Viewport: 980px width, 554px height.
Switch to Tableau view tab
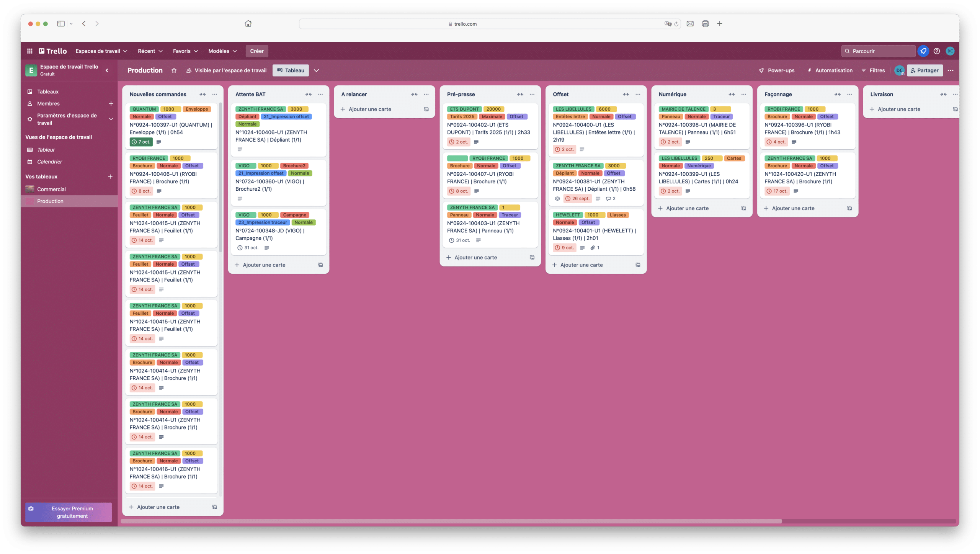pos(291,70)
